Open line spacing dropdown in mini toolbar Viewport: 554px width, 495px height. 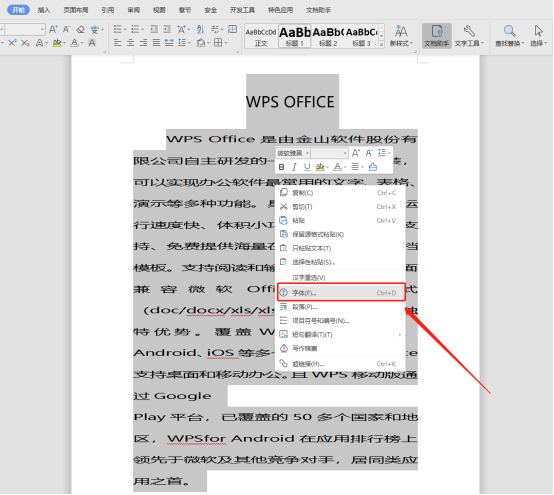389,153
